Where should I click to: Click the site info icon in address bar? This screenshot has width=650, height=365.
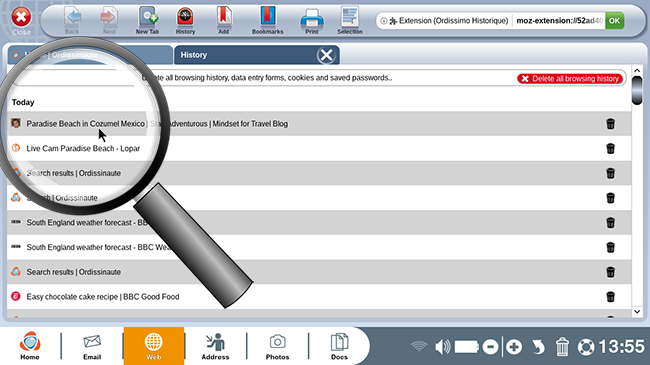(384, 21)
